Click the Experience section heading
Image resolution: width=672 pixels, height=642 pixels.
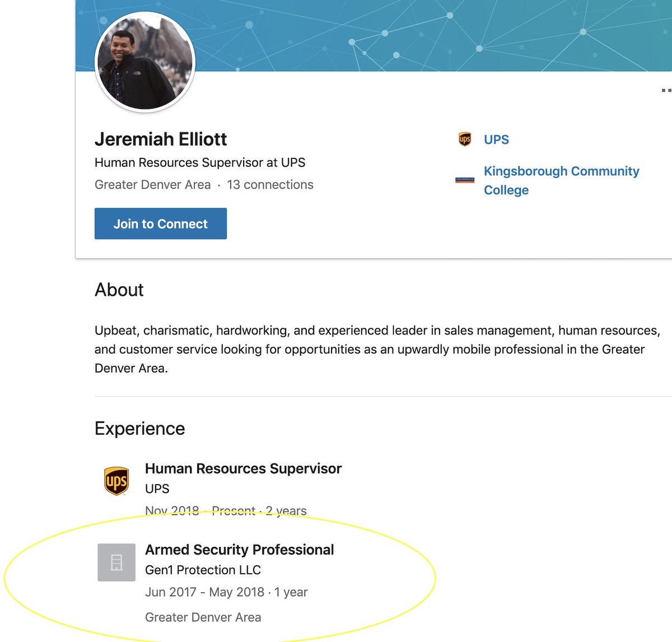pyautogui.click(x=140, y=428)
